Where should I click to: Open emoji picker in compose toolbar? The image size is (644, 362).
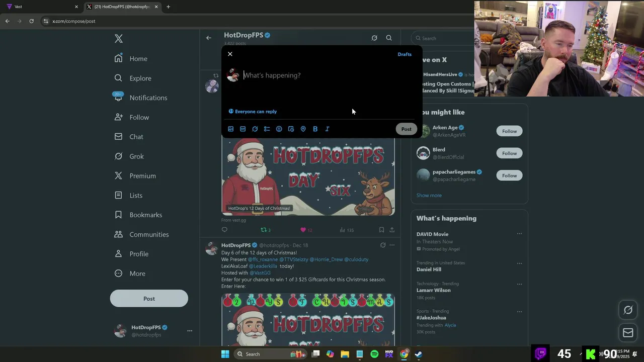click(279, 129)
